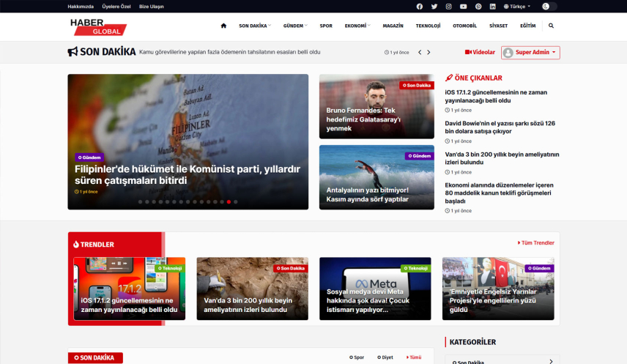Click Gündem badge on Antalya card
Image resolution: width=627 pixels, height=364 pixels.
pos(420,156)
